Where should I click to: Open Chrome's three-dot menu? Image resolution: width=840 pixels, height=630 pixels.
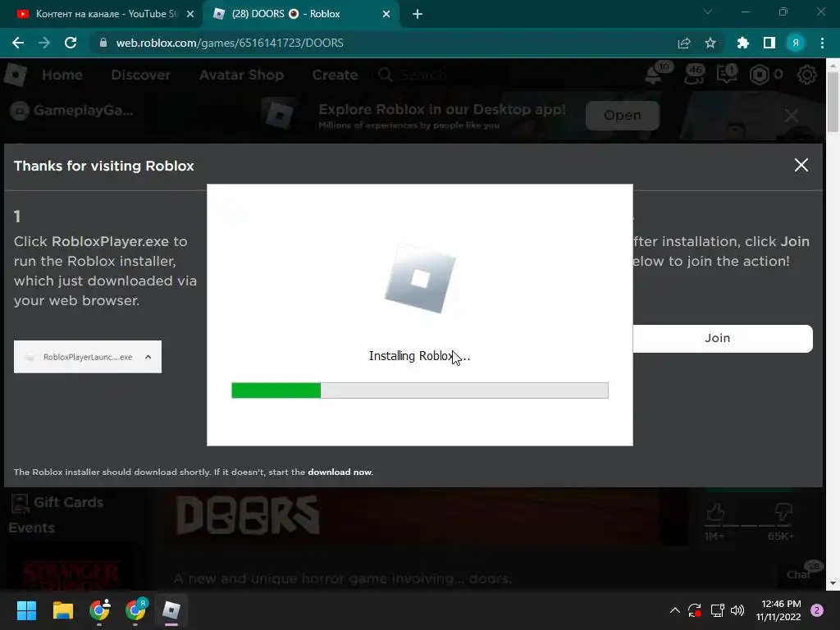(822, 43)
